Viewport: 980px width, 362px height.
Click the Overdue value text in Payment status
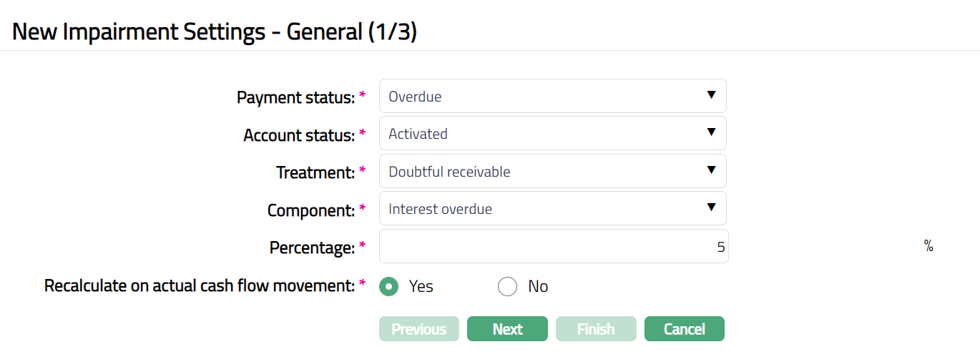[415, 97]
